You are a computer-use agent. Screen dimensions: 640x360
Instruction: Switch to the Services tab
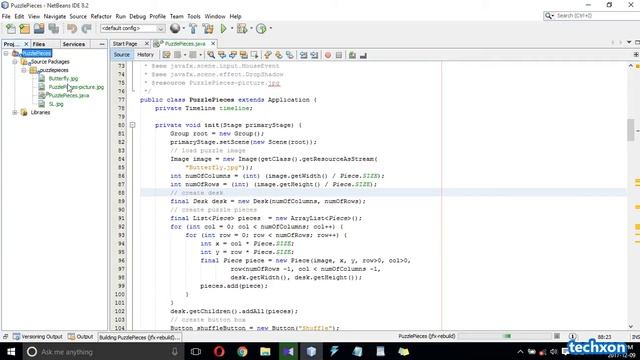(x=74, y=44)
